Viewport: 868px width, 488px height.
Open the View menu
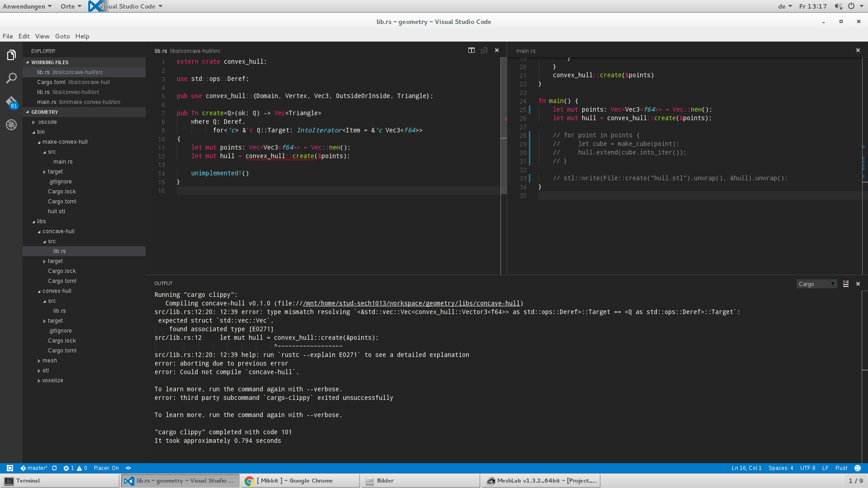coord(42,36)
